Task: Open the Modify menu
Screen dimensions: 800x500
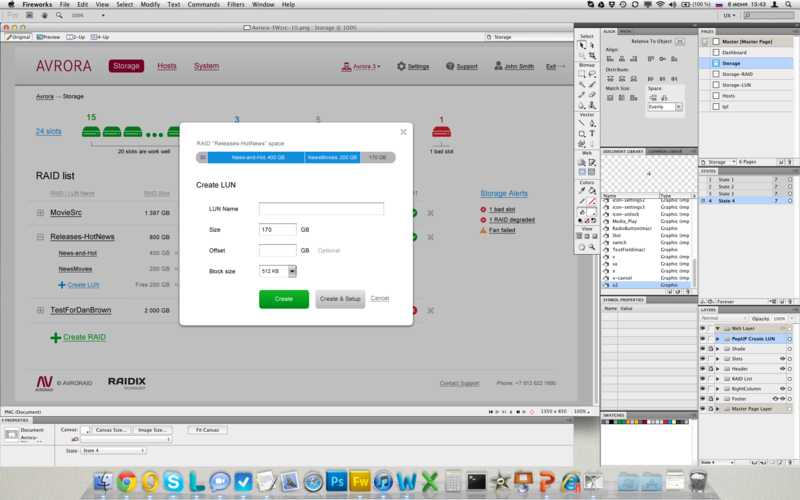Action: [150, 5]
